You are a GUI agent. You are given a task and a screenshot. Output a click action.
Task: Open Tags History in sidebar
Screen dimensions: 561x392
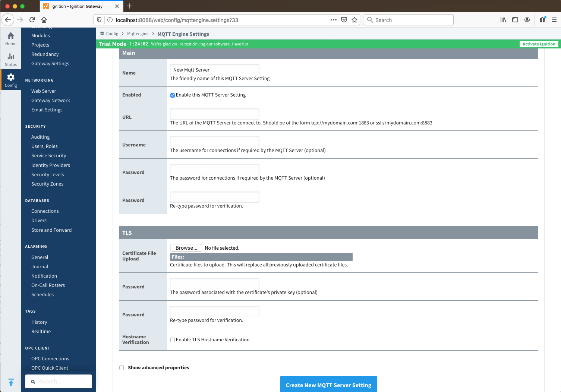[39, 322]
